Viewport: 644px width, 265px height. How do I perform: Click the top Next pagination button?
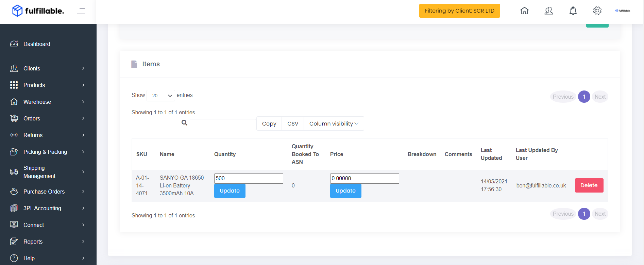coord(600,97)
